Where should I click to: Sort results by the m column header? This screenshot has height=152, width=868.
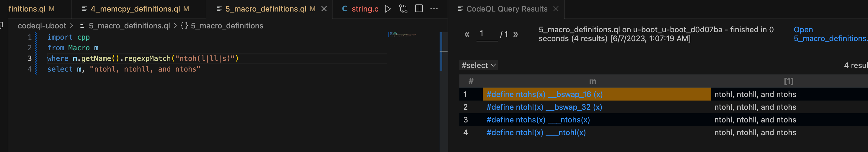click(592, 81)
